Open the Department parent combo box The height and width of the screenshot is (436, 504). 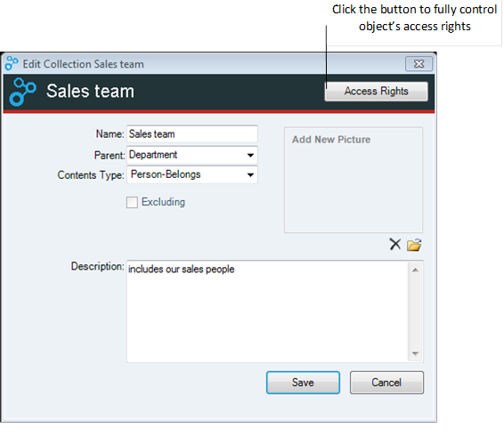[192, 155]
